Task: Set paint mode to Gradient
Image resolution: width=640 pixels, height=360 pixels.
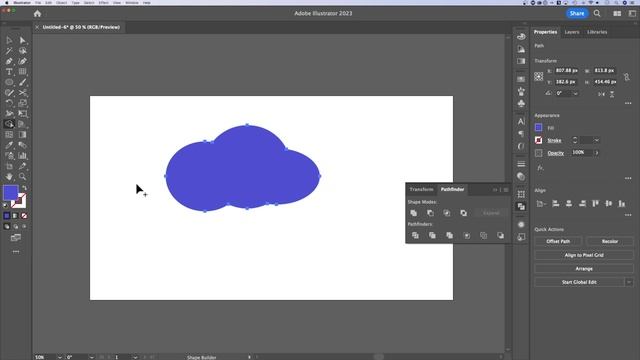Action: (16, 216)
